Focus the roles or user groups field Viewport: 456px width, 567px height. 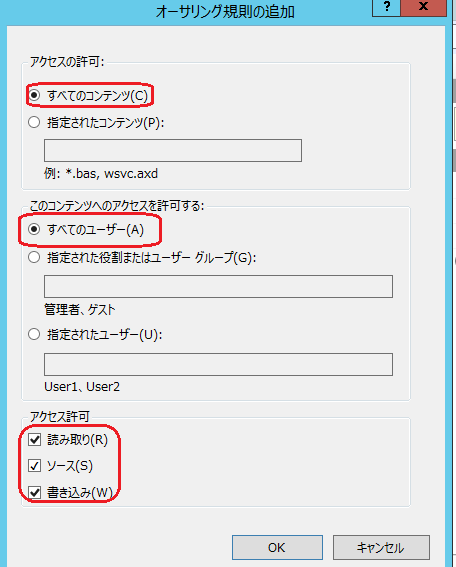pyautogui.click(x=218, y=286)
